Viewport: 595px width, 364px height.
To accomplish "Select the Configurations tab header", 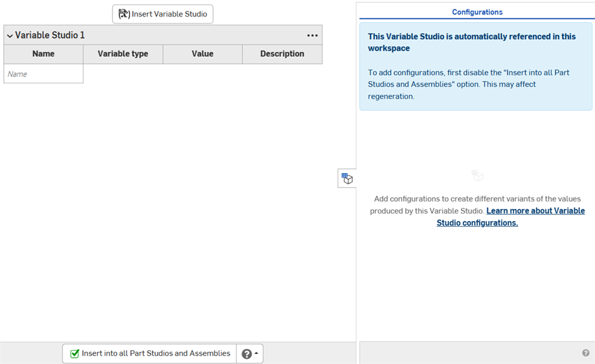I will [x=477, y=12].
